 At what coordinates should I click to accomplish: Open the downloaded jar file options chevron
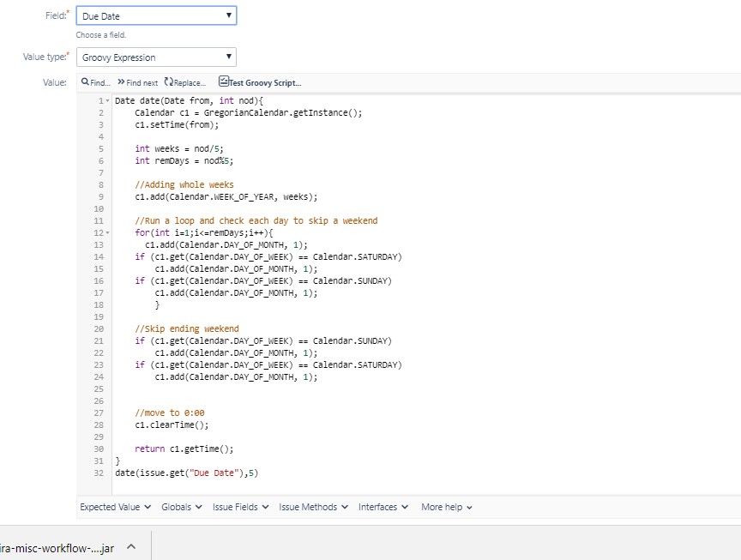click(132, 547)
